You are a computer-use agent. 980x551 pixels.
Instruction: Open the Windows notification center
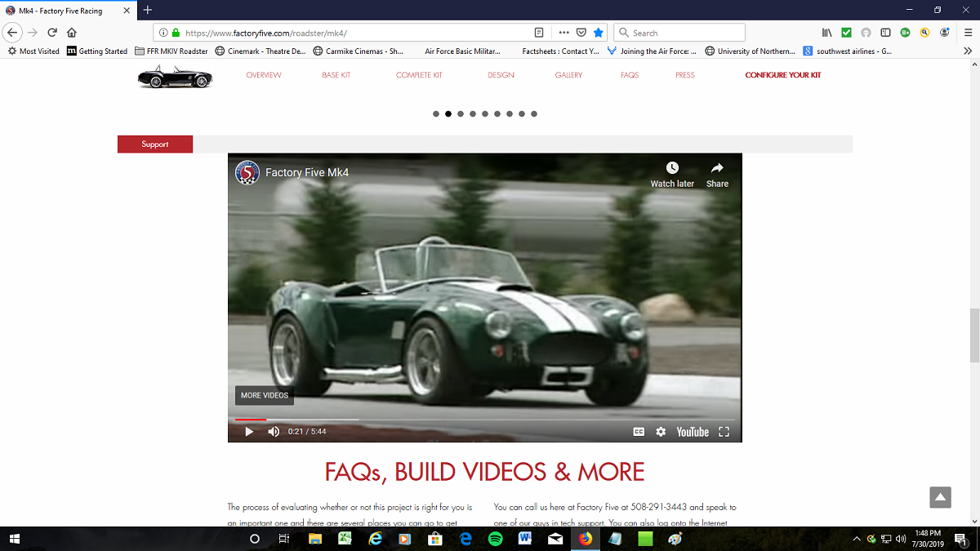960,539
